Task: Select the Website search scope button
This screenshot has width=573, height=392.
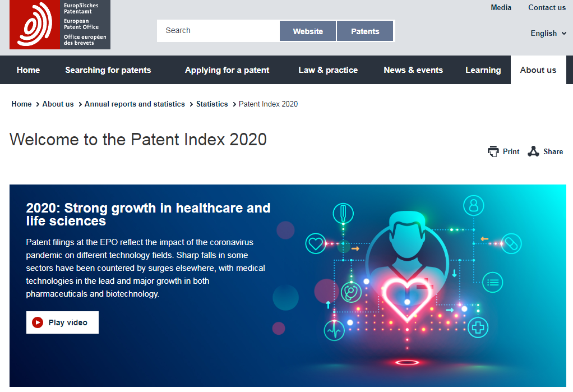Action: click(308, 31)
